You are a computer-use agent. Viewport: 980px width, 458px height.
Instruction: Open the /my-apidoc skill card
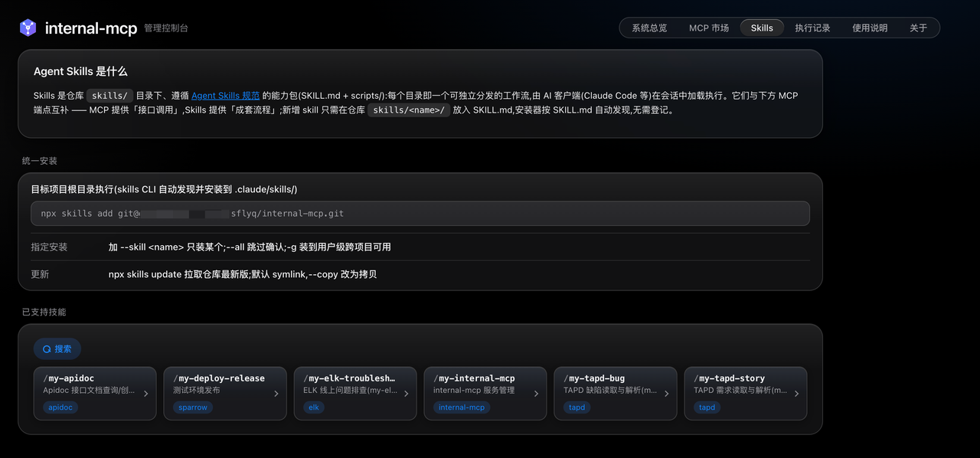95,394
